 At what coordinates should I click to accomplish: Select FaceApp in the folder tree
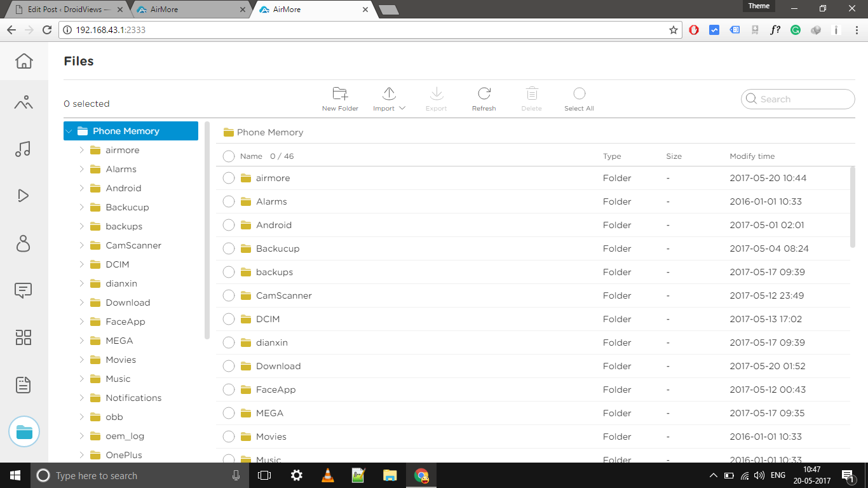[126, 322]
